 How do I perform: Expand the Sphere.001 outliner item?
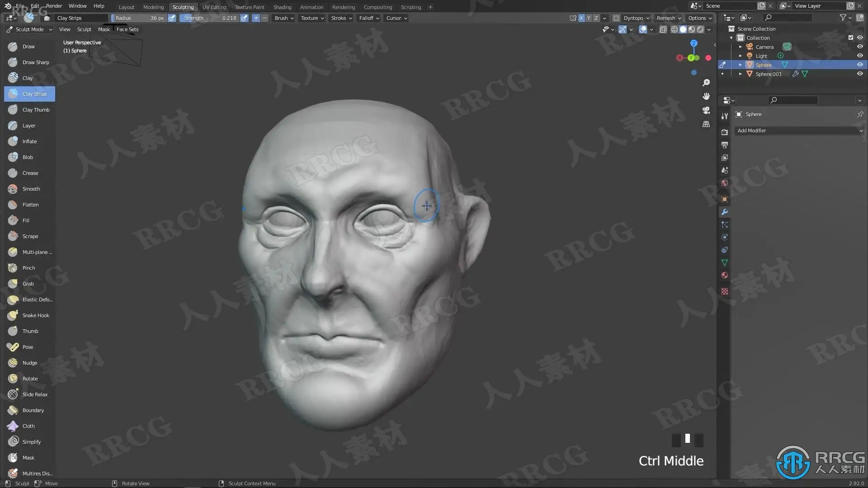(740, 74)
